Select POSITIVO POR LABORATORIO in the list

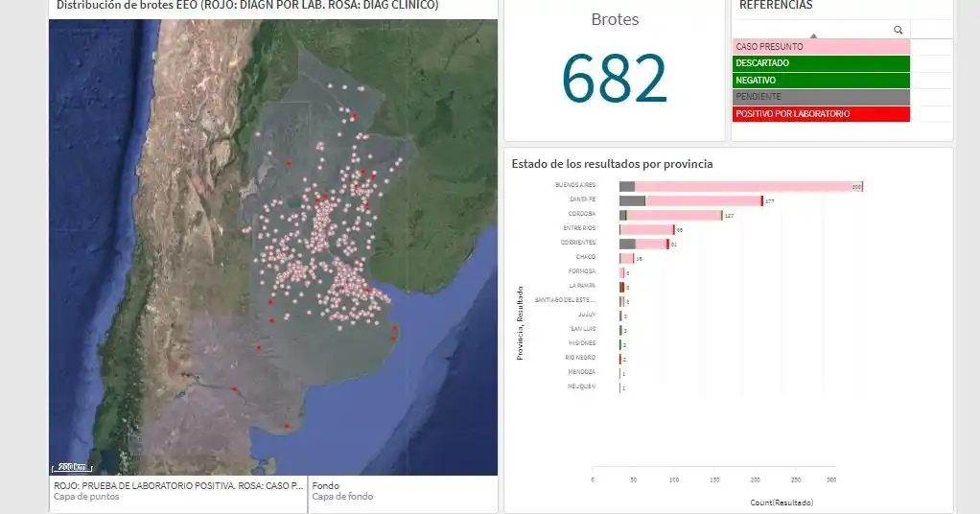(821, 114)
